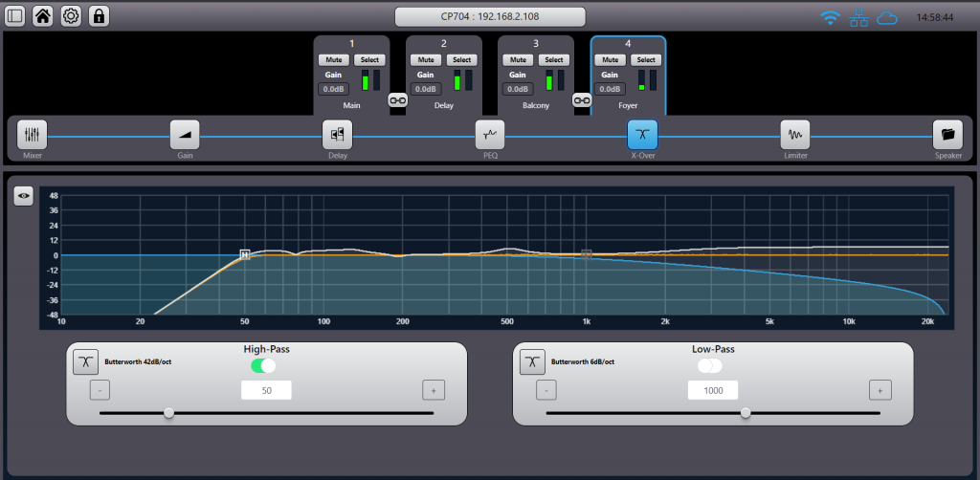980x480 pixels.
Task: Click Delay channel gain value 0.0dB
Action: tap(426, 89)
